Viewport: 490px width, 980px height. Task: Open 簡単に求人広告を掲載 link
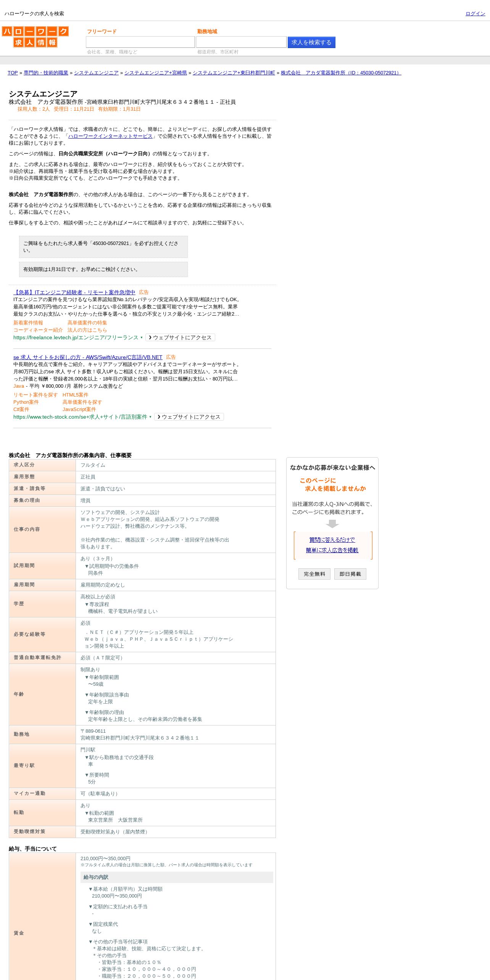[332, 550]
